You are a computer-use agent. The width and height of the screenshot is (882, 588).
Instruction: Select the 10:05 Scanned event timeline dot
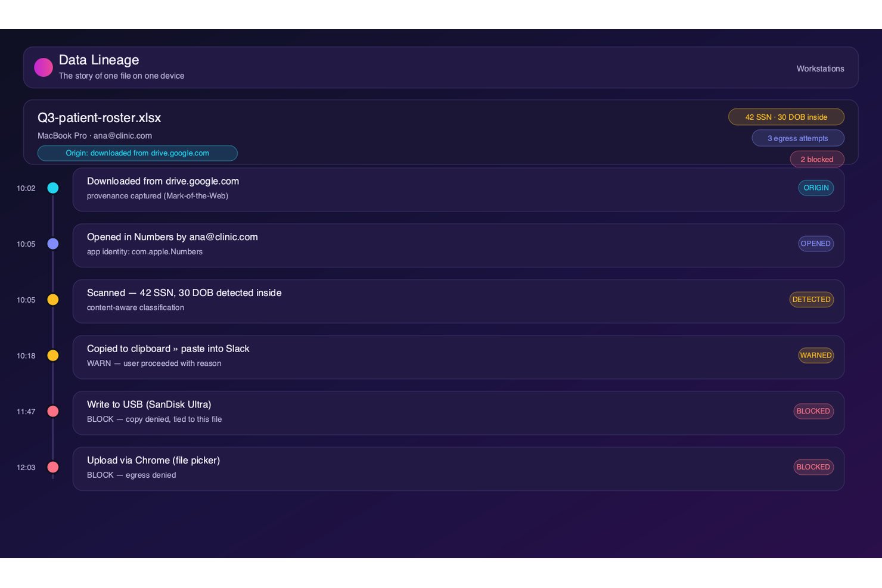53,300
